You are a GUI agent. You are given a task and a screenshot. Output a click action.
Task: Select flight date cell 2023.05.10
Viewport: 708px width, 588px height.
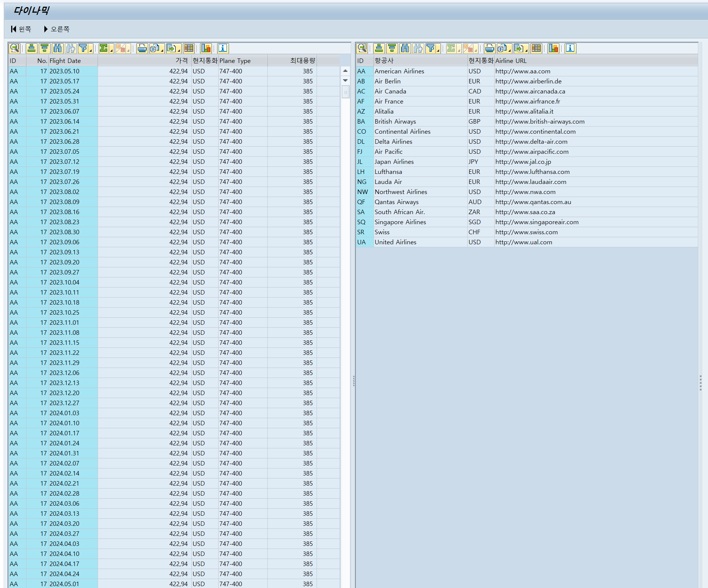(x=73, y=71)
